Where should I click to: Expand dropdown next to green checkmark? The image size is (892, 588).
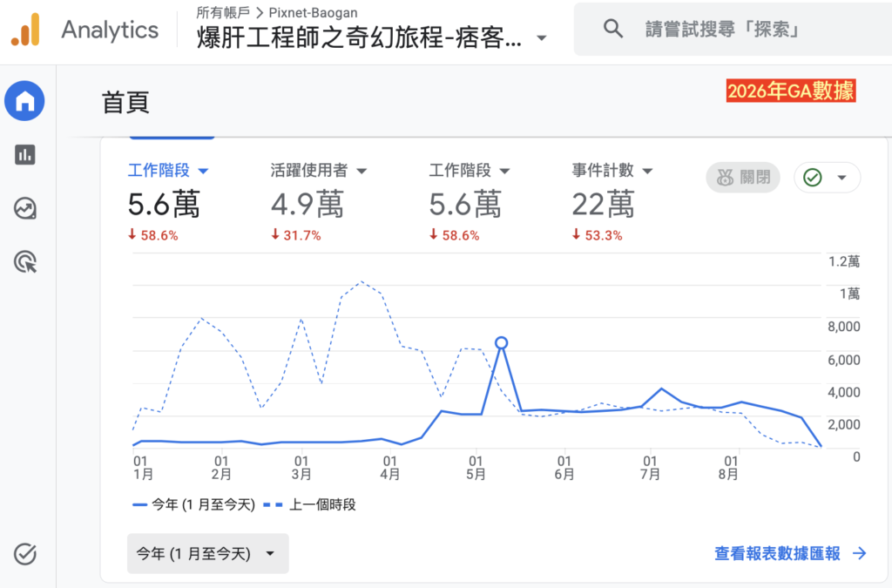(x=842, y=178)
